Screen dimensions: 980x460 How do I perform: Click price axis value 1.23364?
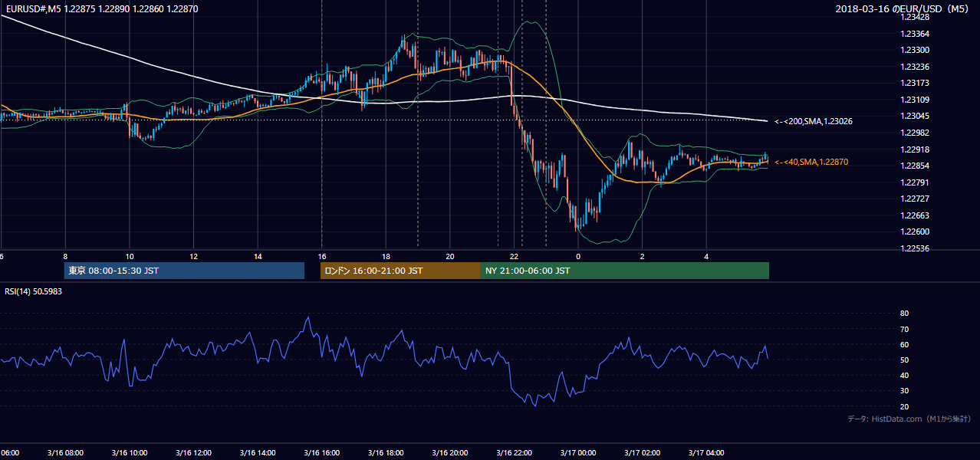916,34
